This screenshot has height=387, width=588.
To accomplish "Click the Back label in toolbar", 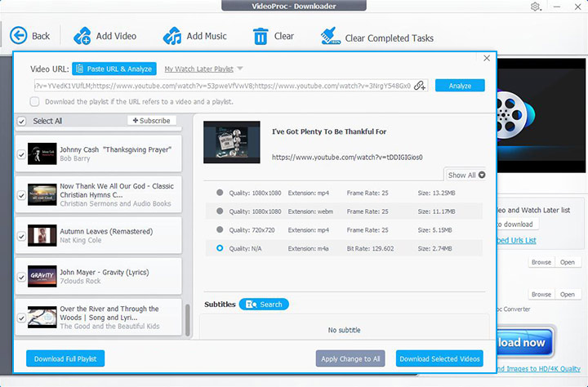I will coord(41,36).
